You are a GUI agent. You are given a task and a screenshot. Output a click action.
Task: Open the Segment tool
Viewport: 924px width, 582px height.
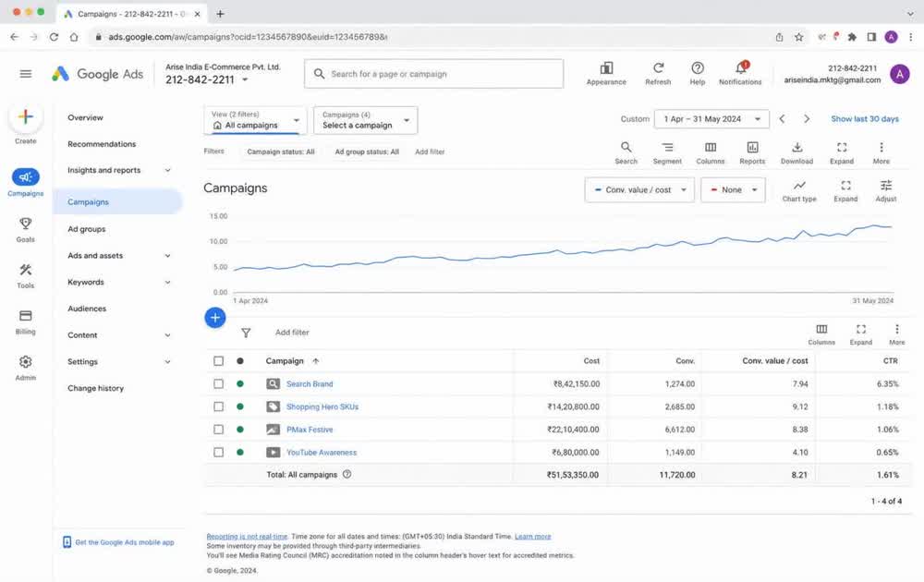click(x=667, y=147)
